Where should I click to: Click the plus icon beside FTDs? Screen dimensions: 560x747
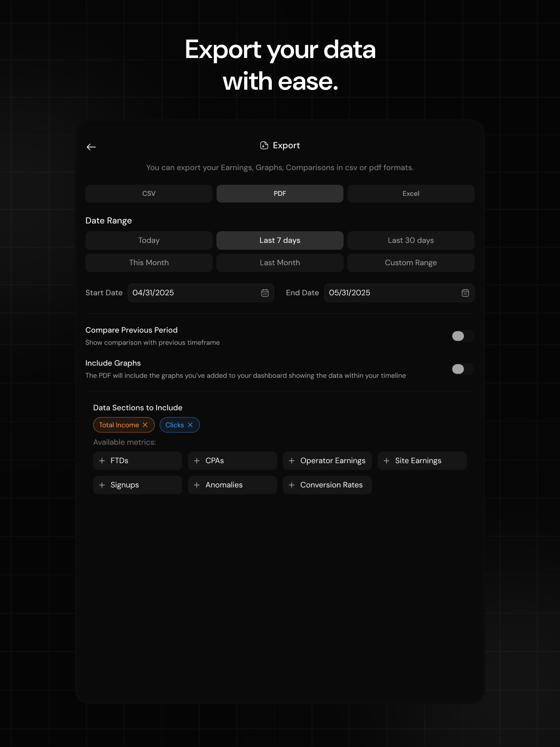[102, 461]
